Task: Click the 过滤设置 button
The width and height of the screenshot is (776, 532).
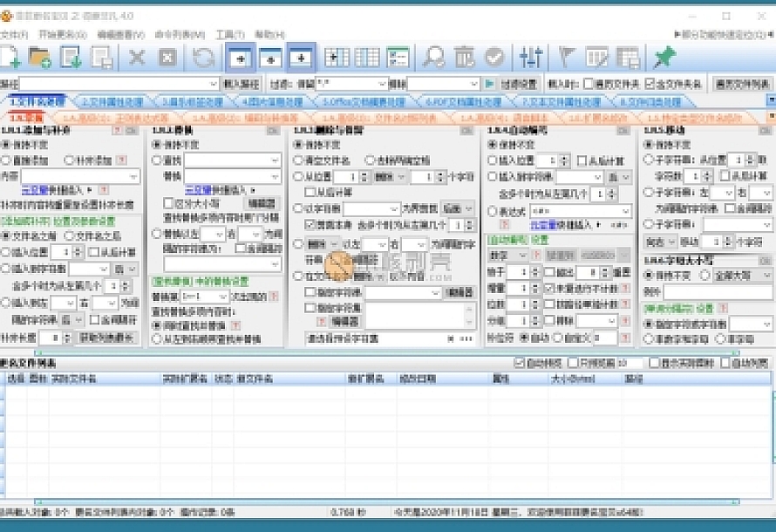Action: click(519, 85)
